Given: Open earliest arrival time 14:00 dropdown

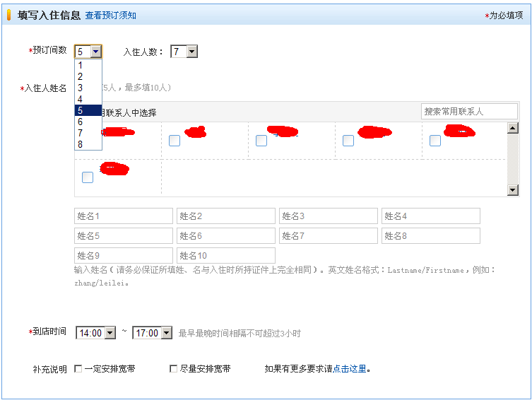Looking at the screenshot, I should pyautogui.click(x=110, y=333).
